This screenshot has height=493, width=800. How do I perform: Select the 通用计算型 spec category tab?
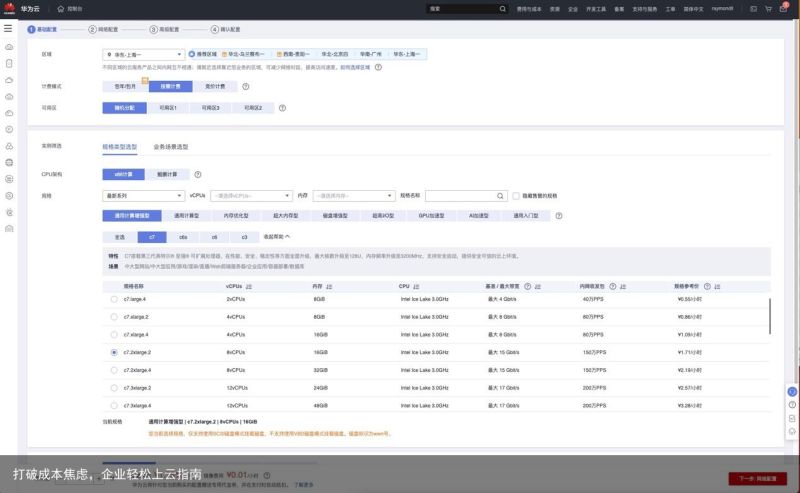pyautogui.click(x=187, y=216)
